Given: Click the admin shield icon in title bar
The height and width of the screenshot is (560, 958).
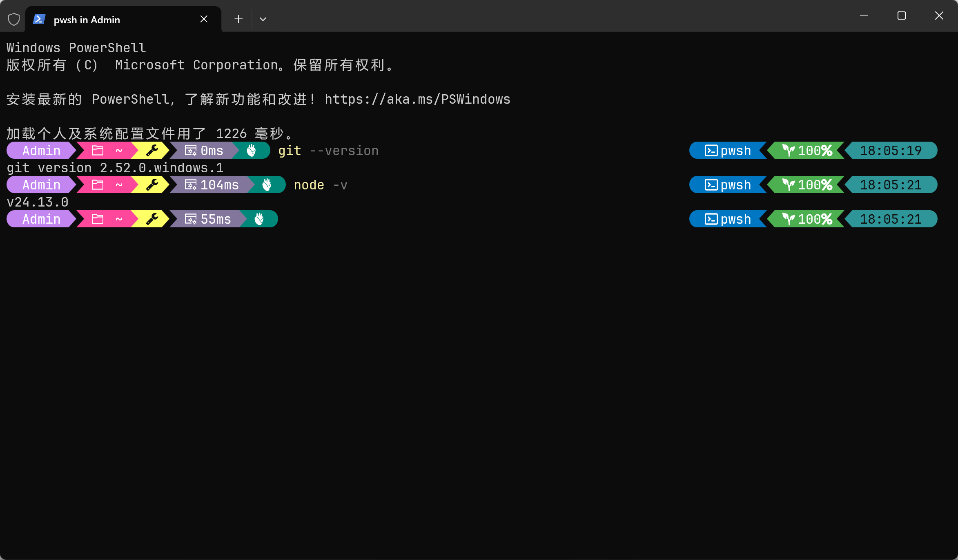Looking at the screenshot, I should (x=14, y=19).
